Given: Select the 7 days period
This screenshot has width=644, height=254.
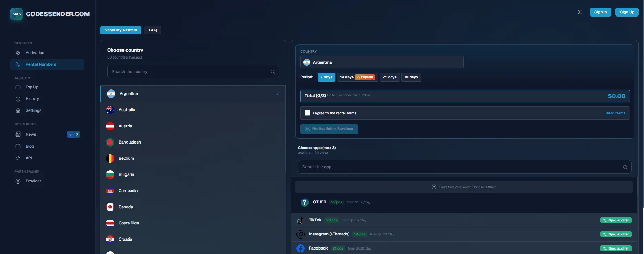Looking at the screenshot, I should pos(326,77).
